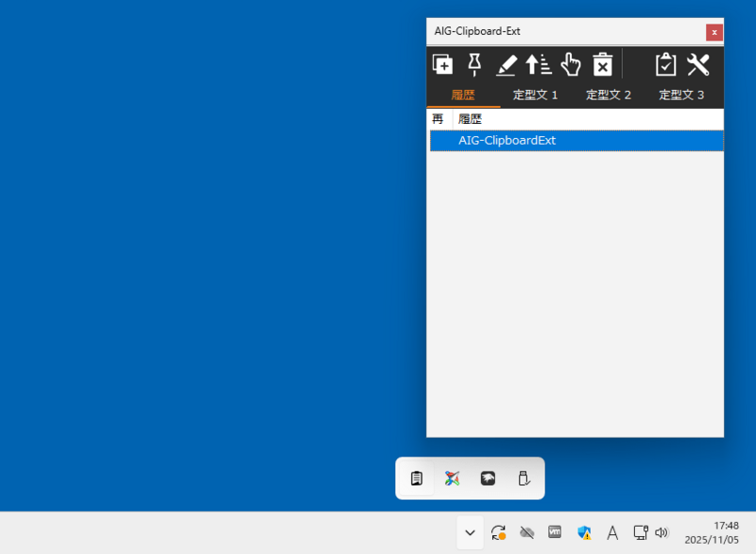Click the trash can delete icon

602,64
